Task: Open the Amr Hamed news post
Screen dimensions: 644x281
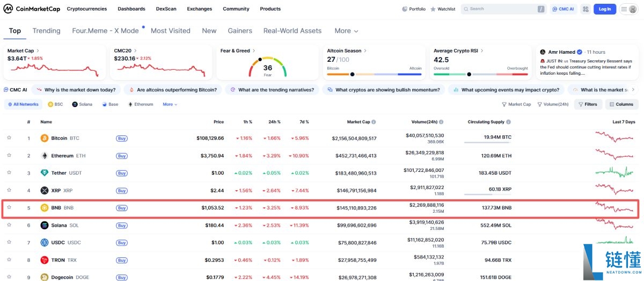Action: pos(588,62)
